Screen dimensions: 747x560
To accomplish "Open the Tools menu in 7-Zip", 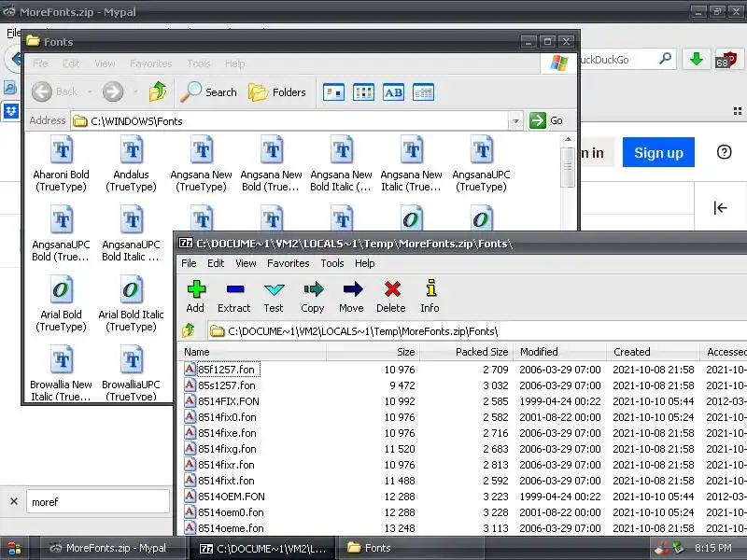I will tap(332, 263).
